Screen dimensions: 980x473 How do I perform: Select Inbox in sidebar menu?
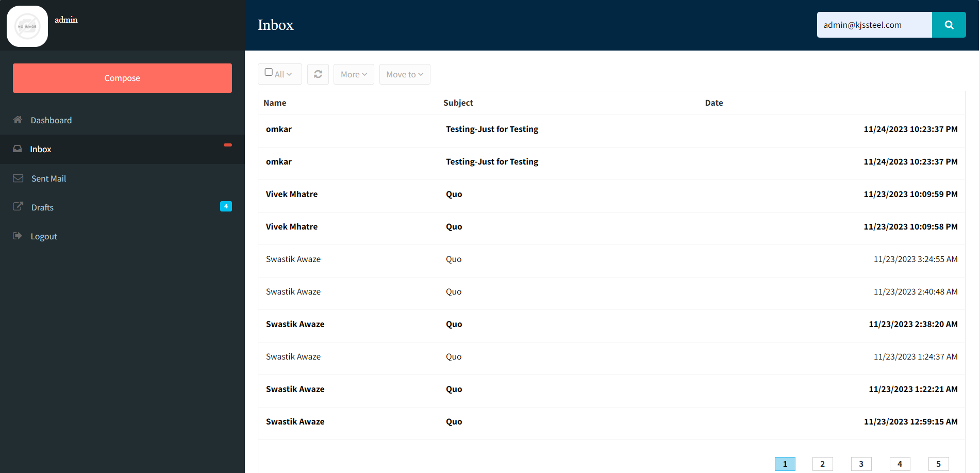122,149
